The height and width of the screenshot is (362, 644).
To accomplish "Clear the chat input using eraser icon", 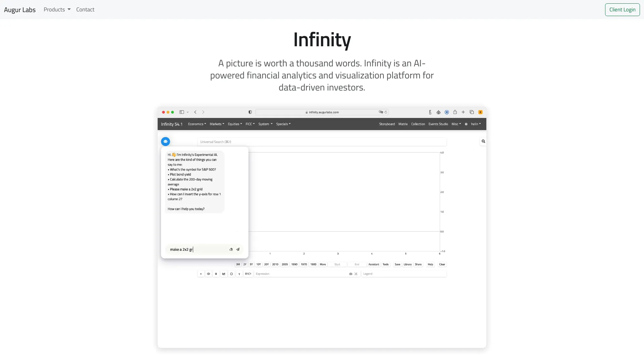I will coord(231,249).
